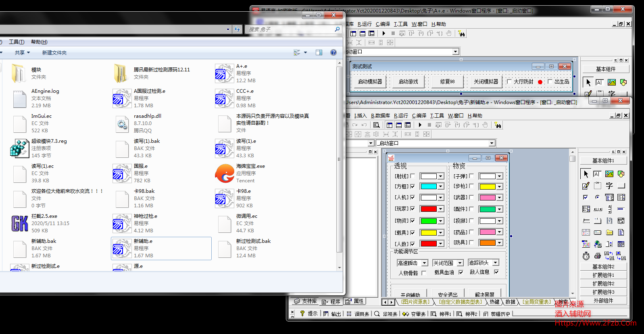Toggle the 大厅防封 checkbox
Image resolution: width=644 pixels, height=334 pixels.
(509, 82)
